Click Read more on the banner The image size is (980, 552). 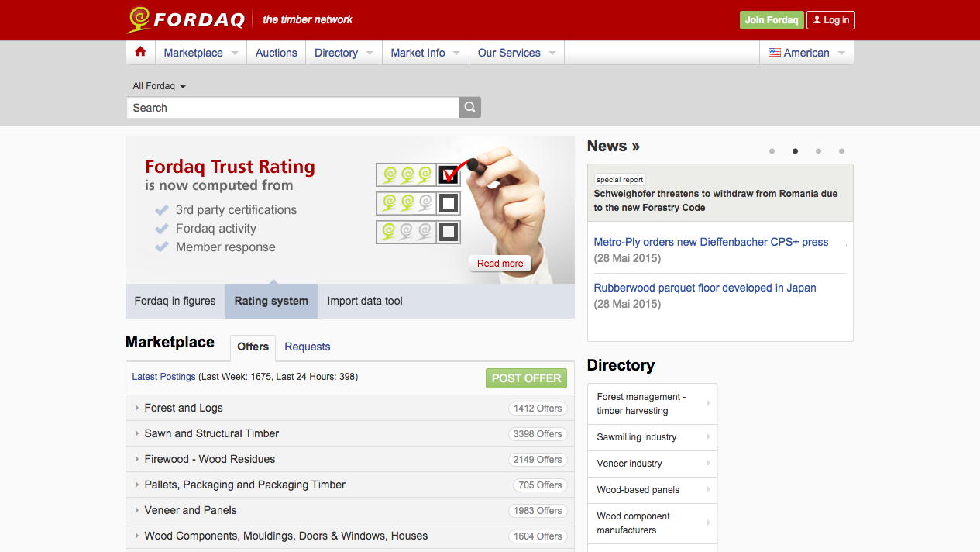[500, 264]
